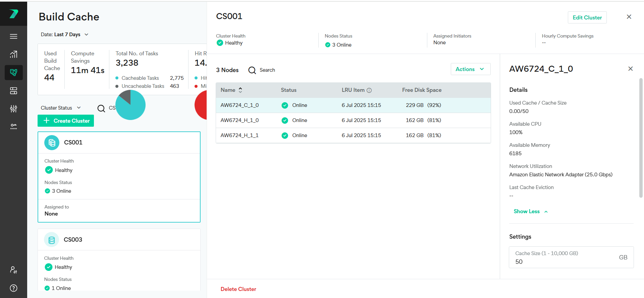Image resolution: width=644 pixels, height=298 pixels.
Task: Select the Build Cache sidebar icon
Action: point(13,72)
